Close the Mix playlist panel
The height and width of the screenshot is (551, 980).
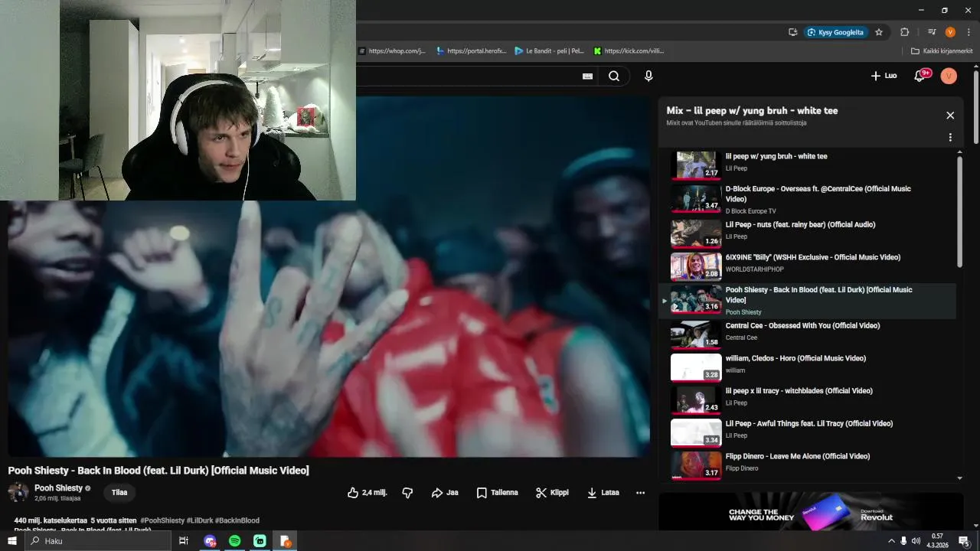pyautogui.click(x=950, y=116)
